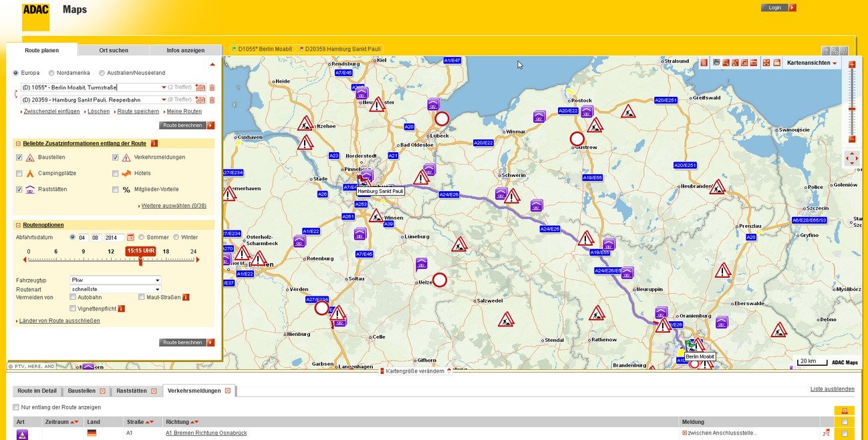
Task: Open address book icon beside Hamburg destination field
Action: coord(200,100)
